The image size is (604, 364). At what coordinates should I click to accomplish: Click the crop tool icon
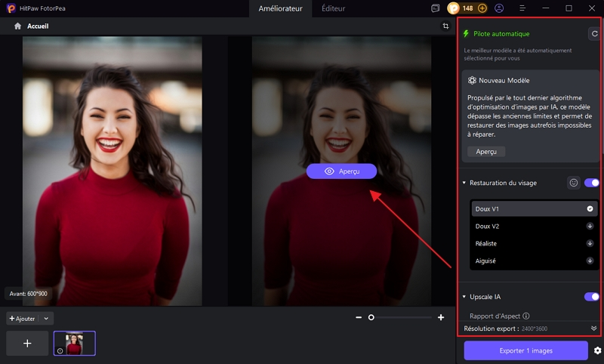(x=445, y=26)
